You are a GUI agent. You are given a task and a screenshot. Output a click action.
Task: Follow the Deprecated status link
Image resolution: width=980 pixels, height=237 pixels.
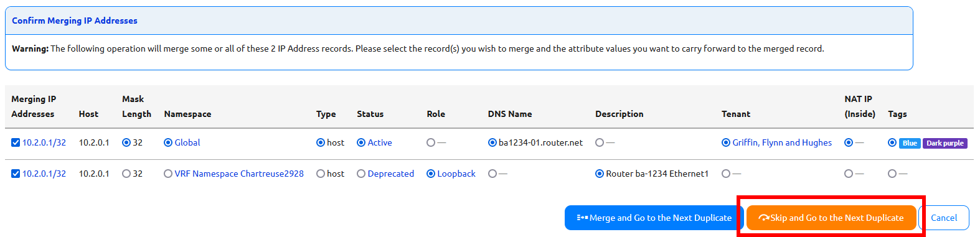pos(391,174)
